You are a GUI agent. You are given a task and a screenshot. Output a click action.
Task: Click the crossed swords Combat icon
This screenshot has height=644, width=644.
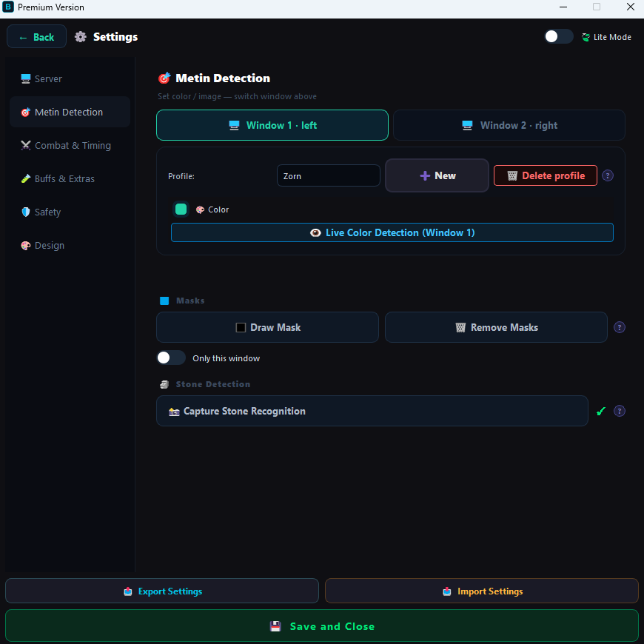26,145
